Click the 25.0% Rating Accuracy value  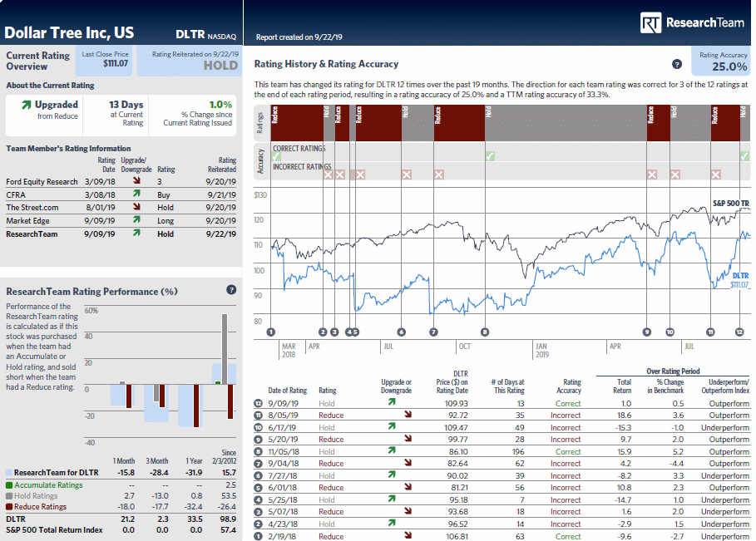(x=729, y=67)
